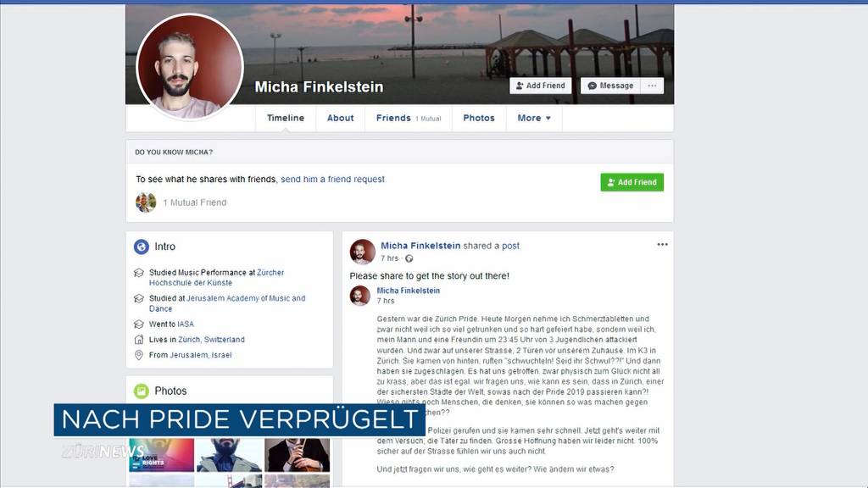Viewport: 868px width, 488px height.
Task: Click the Intro globe icon
Action: pyautogui.click(x=142, y=247)
